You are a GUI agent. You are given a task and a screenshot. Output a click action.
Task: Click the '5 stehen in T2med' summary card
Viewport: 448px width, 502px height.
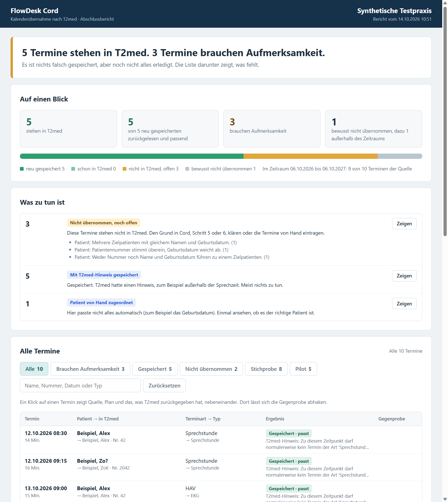click(68, 129)
